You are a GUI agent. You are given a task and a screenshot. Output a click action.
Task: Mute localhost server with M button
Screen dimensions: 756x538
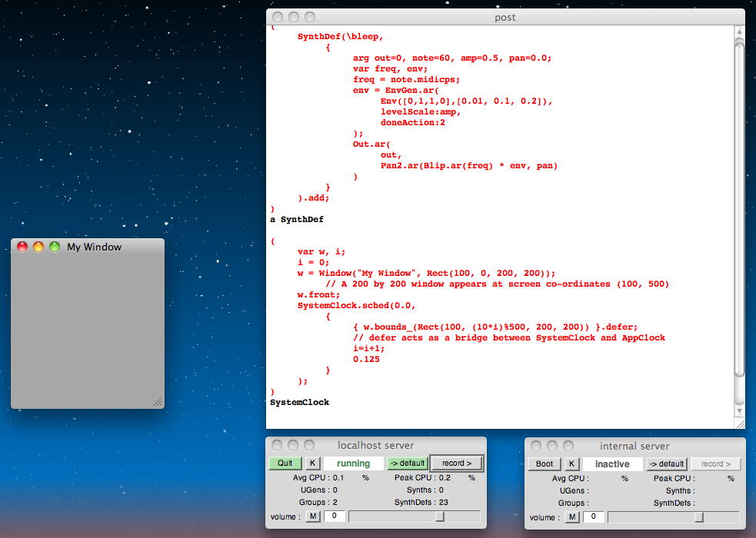click(x=313, y=517)
